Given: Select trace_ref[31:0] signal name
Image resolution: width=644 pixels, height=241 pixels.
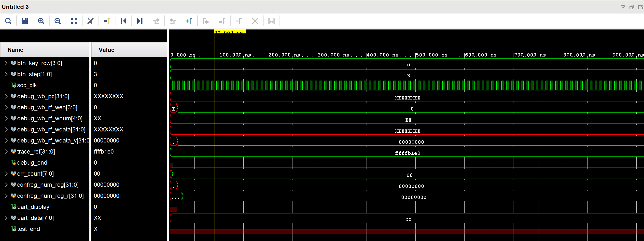Looking at the screenshot, I should (36, 152).
